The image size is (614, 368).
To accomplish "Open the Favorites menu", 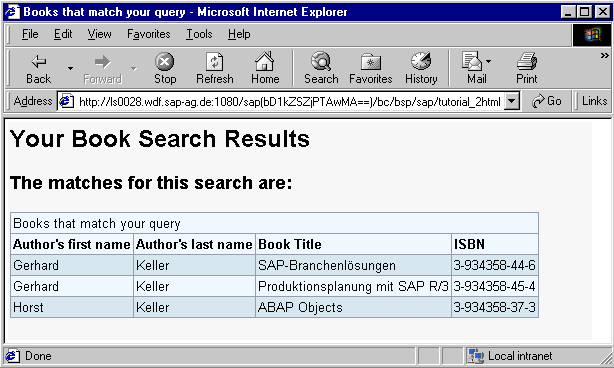I will [148, 34].
